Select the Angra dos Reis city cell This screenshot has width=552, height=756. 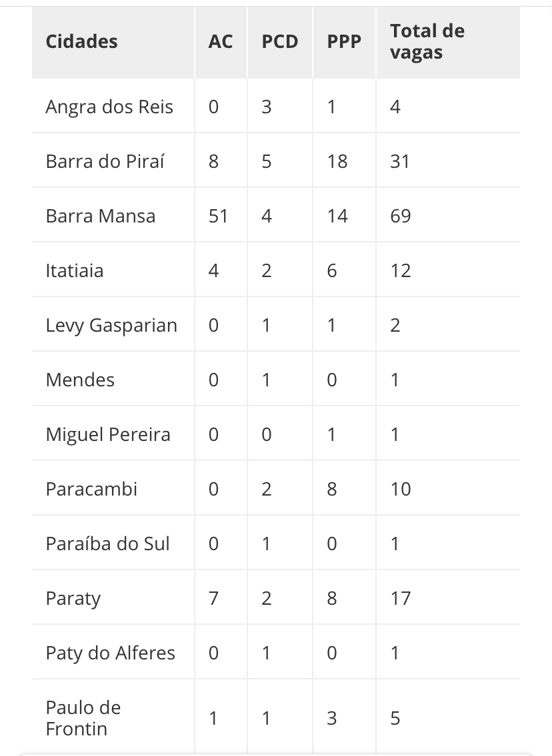[x=109, y=107]
